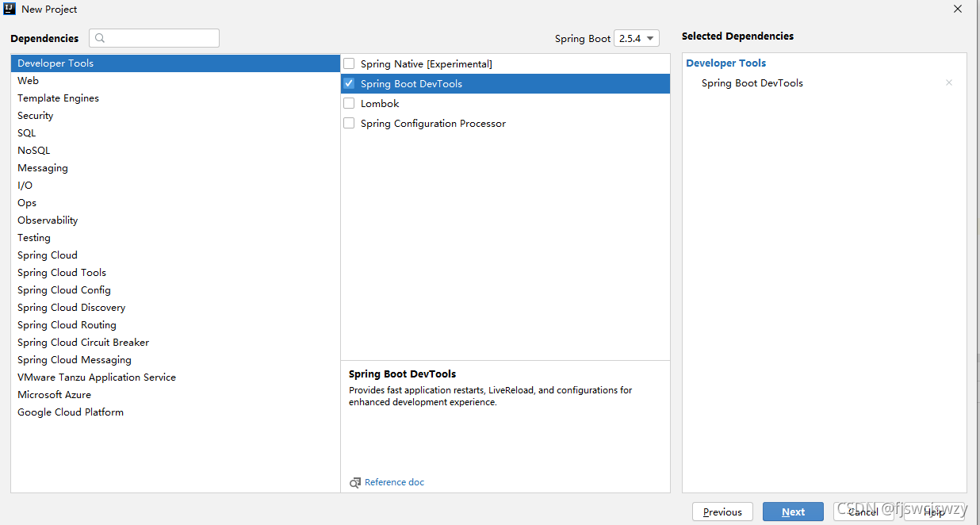The width and height of the screenshot is (980, 525).
Task: Click the Spring Boot DevTools description title
Action: [403, 374]
